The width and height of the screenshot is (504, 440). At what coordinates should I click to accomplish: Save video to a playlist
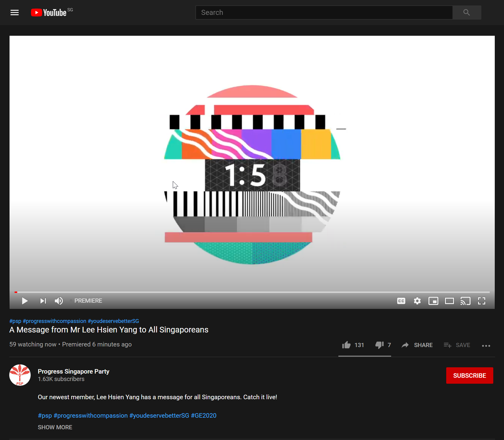coord(457,345)
